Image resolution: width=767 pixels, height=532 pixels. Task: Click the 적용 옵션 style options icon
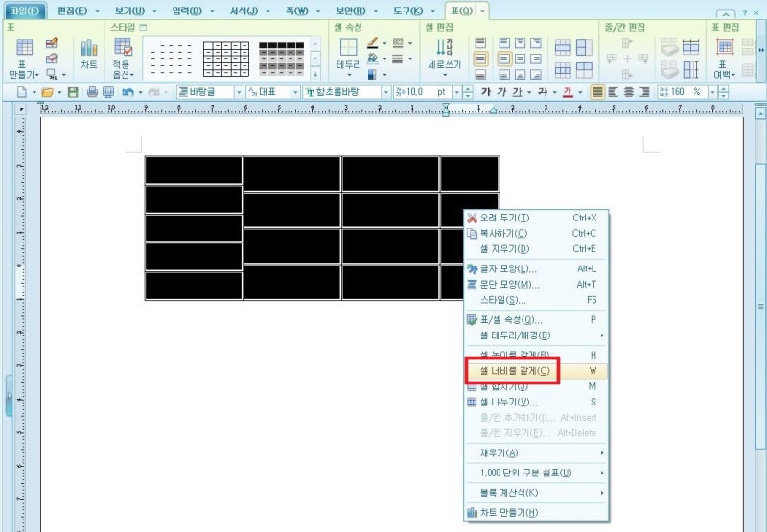124,58
